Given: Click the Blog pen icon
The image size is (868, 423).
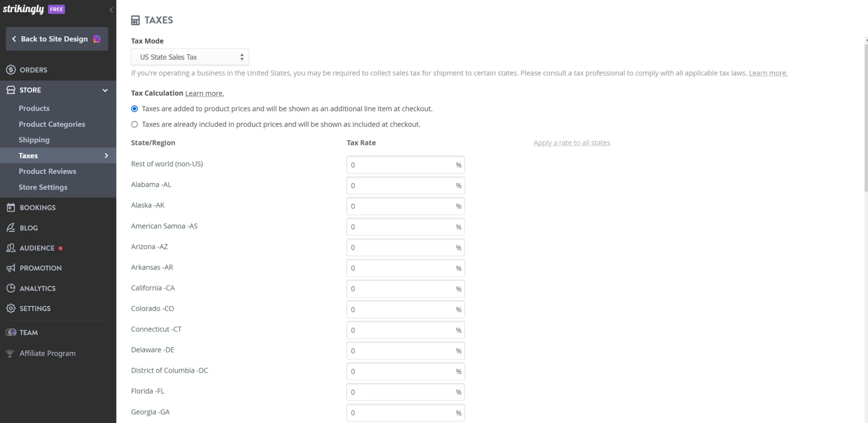Looking at the screenshot, I should click(11, 227).
